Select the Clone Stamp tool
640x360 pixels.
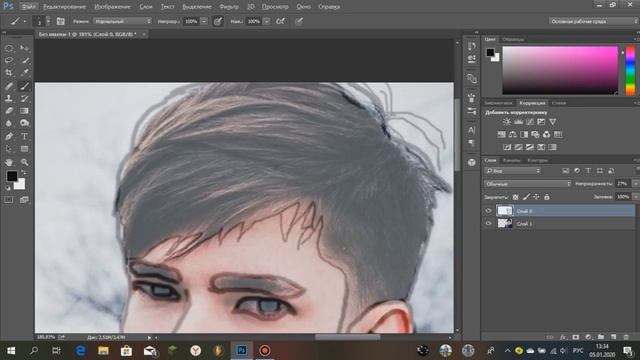pyautogui.click(x=9, y=98)
